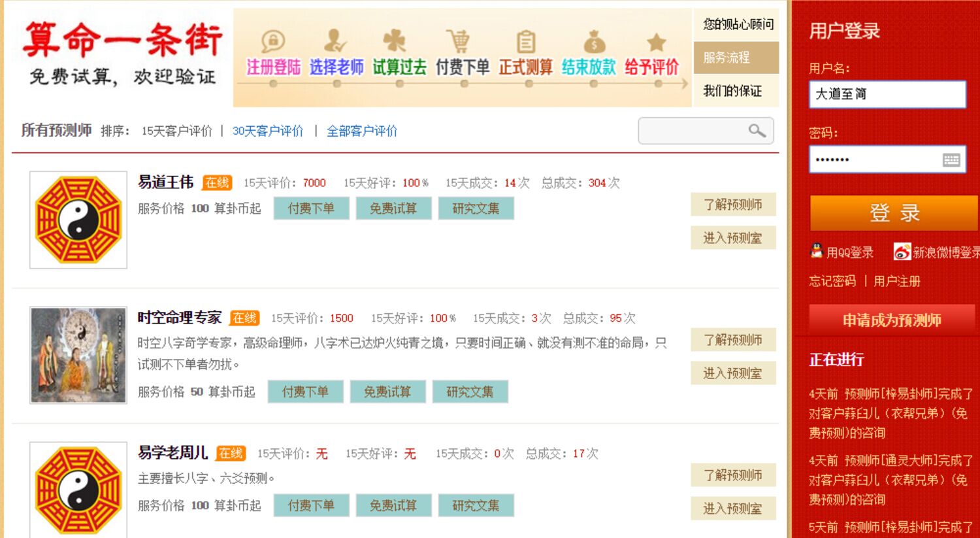The image size is (980, 538).
Task: Click the 正式测算 clipboard icon
Action: (526, 42)
